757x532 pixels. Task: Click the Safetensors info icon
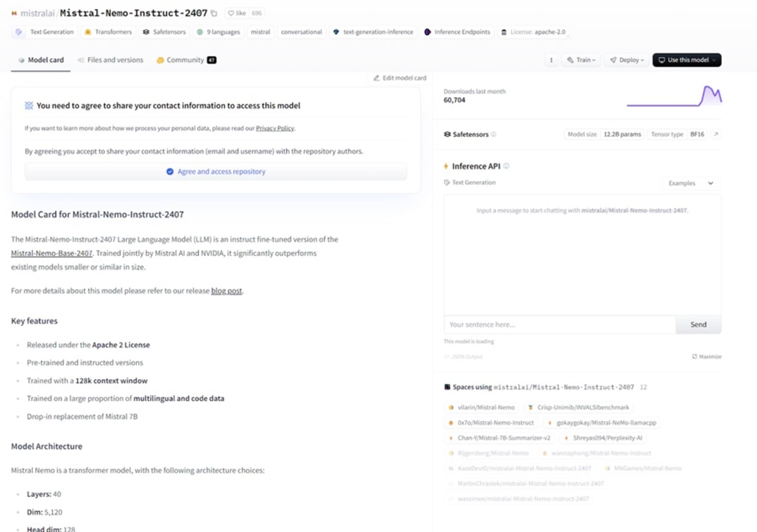pyautogui.click(x=493, y=134)
